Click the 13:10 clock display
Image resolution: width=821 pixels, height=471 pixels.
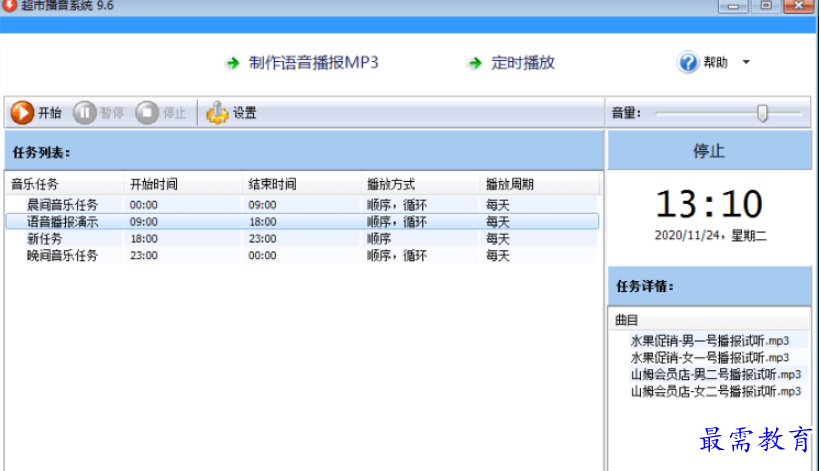coord(709,204)
